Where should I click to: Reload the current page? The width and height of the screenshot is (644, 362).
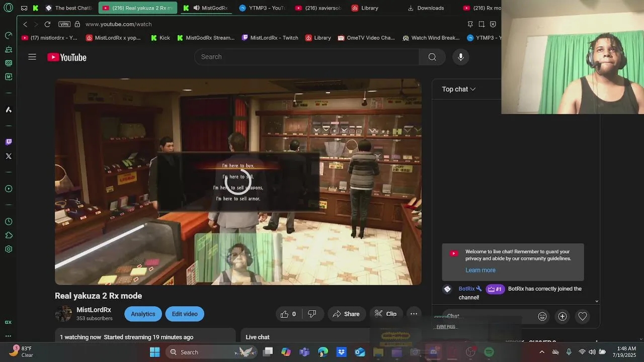click(47, 24)
